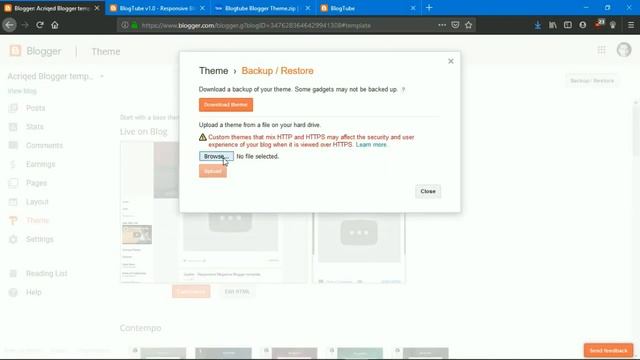This screenshot has height=360, width=640.
Task: Expand the Acriqed Blogger temp blog dropdown
Action: [x=102, y=76]
